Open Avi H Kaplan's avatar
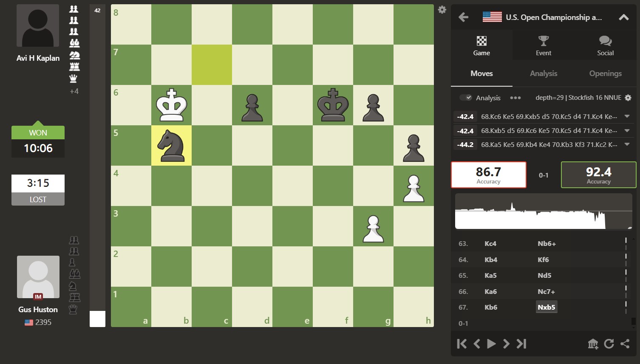The height and width of the screenshot is (364, 640). pos(38,25)
